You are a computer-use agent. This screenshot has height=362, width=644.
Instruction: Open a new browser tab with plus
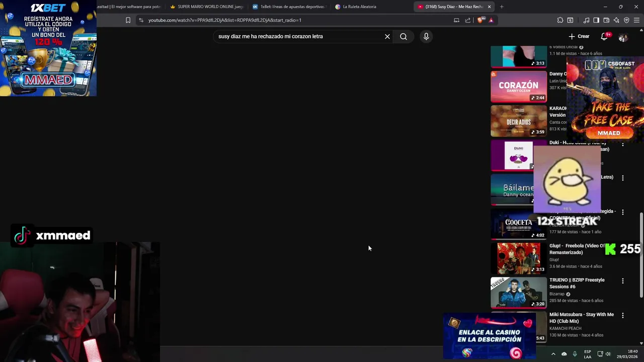[502, 7]
